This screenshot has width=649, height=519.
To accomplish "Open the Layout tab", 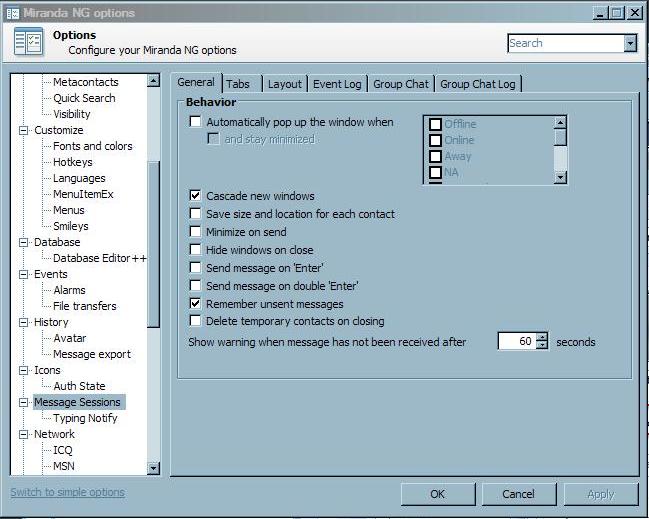I will click(285, 84).
